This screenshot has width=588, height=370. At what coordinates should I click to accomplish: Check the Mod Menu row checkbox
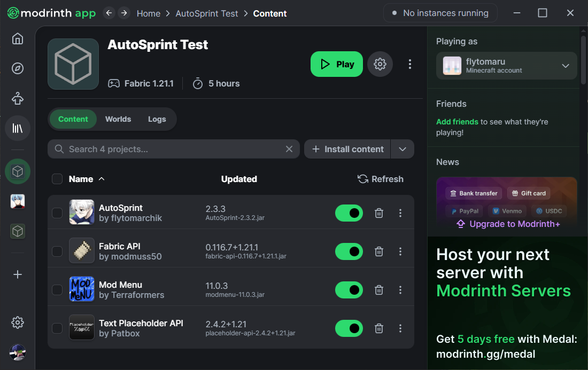(57, 290)
